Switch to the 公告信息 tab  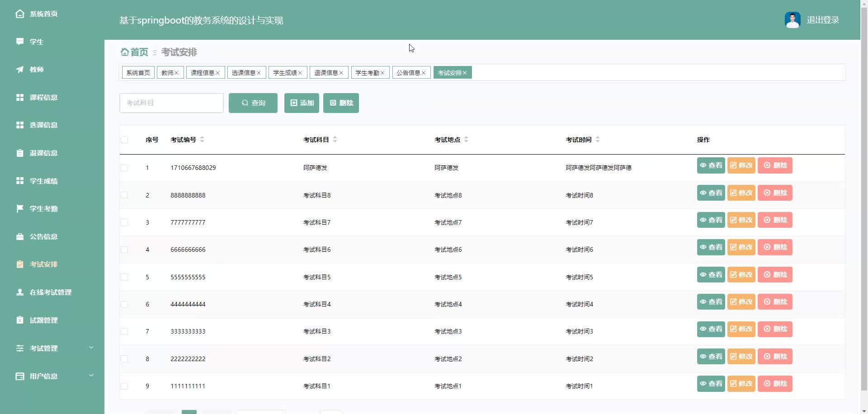click(411, 73)
